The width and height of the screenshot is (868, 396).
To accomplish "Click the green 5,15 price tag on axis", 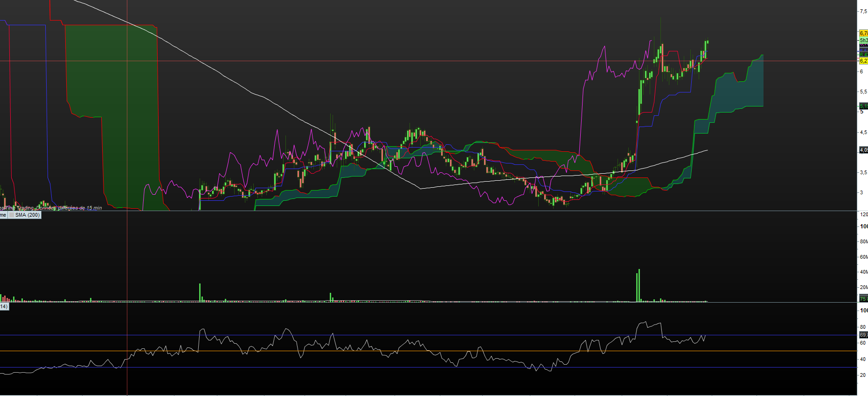I will coord(863,106).
